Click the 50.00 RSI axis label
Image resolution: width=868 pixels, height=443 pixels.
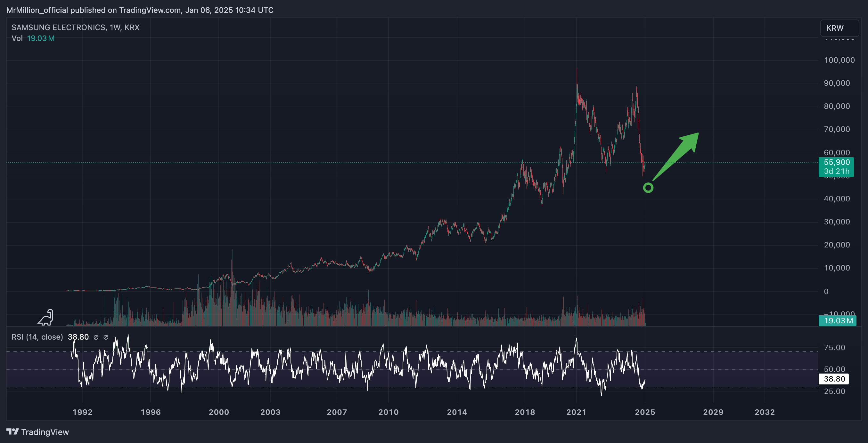(835, 369)
